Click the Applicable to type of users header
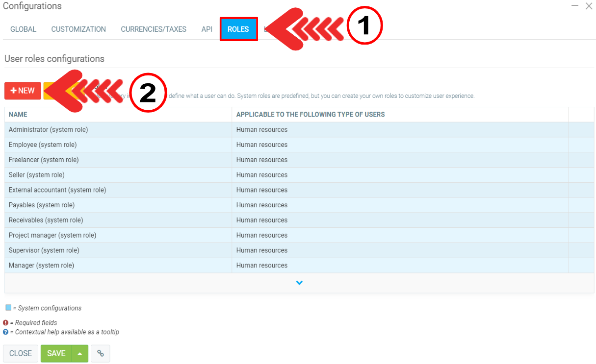 [x=311, y=115]
